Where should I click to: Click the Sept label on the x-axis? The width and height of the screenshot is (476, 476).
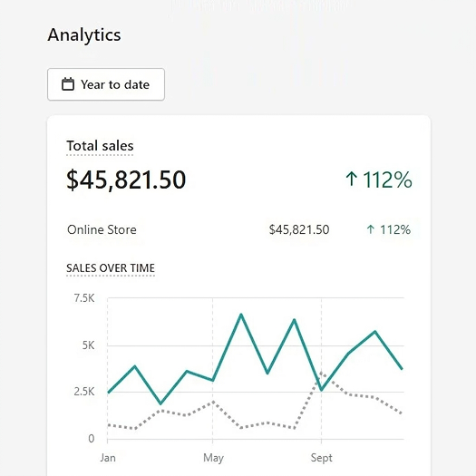[322, 458]
